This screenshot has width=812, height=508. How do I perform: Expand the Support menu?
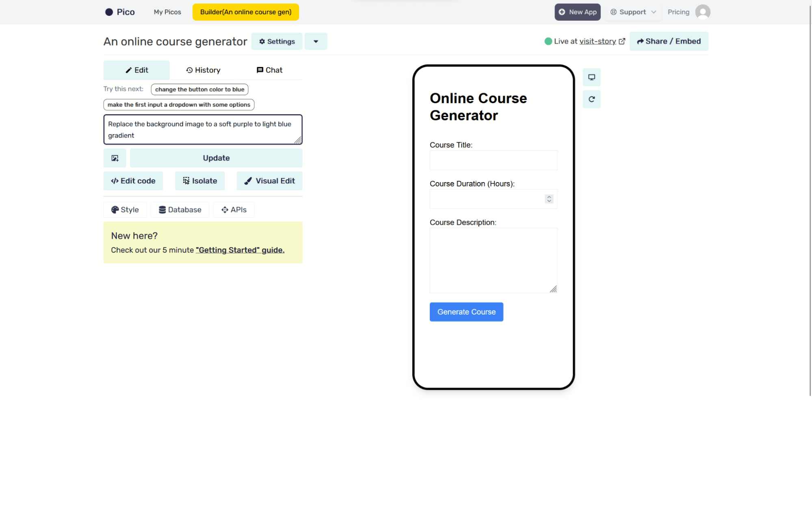pos(633,12)
